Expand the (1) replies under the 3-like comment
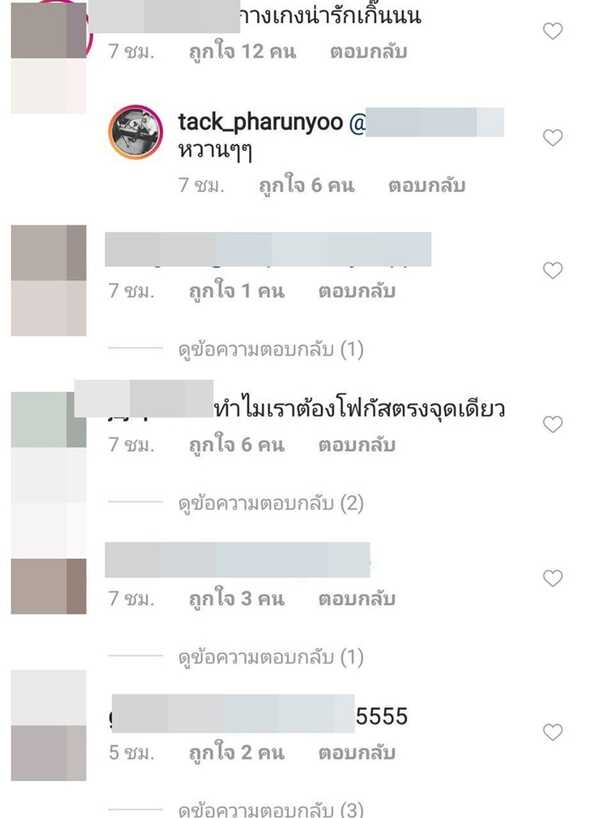Viewport: 600px width, 818px height. pos(271,657)
